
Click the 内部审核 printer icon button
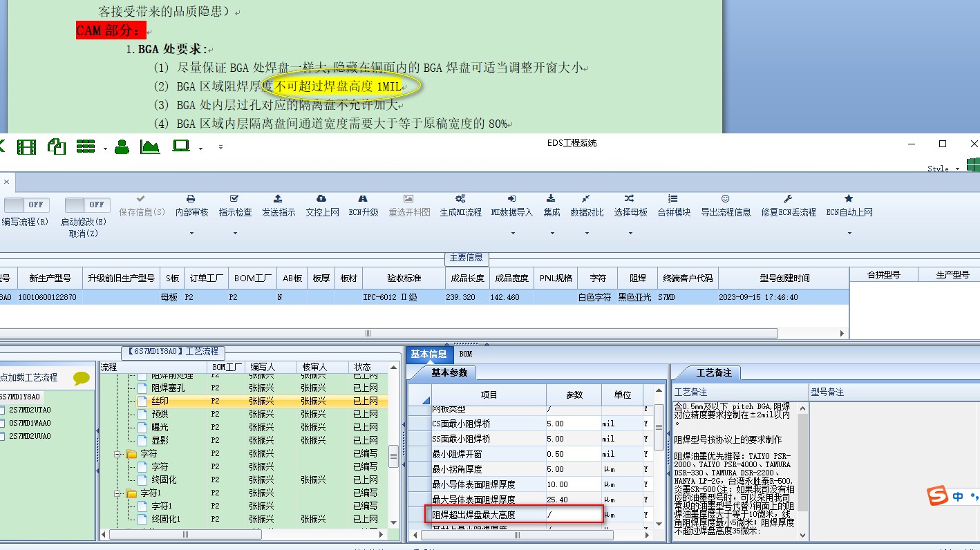pyautogui.click(x=191, y=206)
